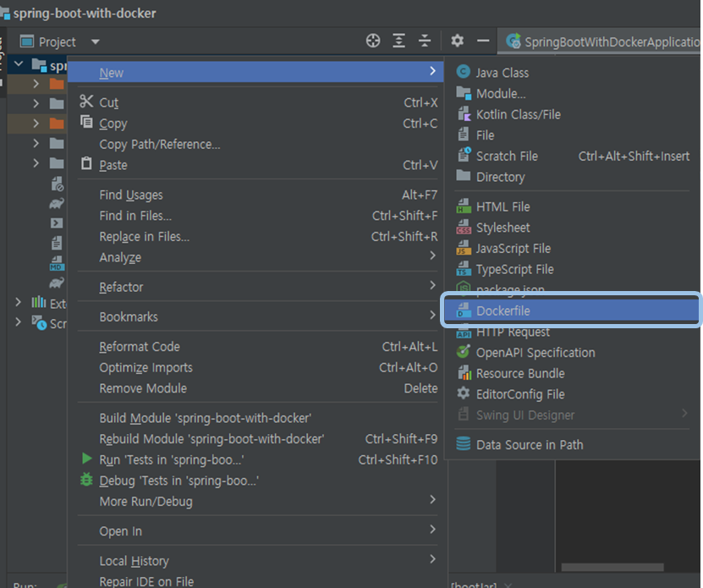Open the Open In submenu
703x588 pixels.
[257, 531]
